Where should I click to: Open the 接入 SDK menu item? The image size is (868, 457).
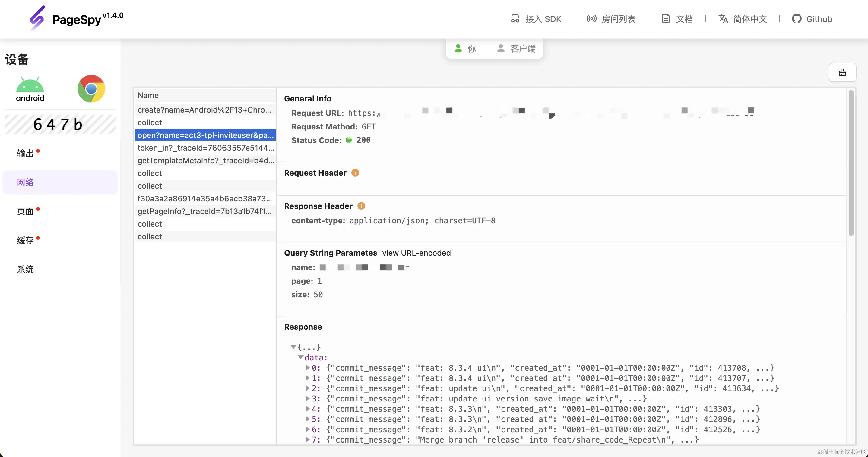[x=536, y=19]
